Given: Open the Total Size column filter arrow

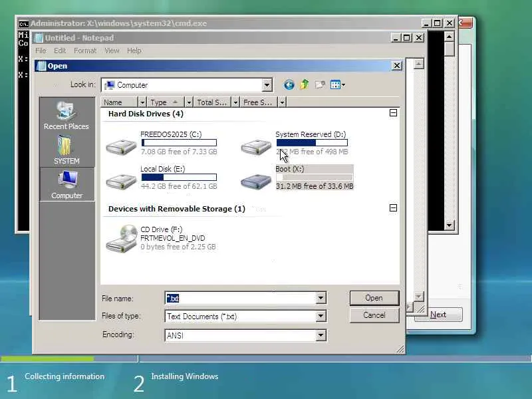Looking at the screenshot, I should (235, 102).
